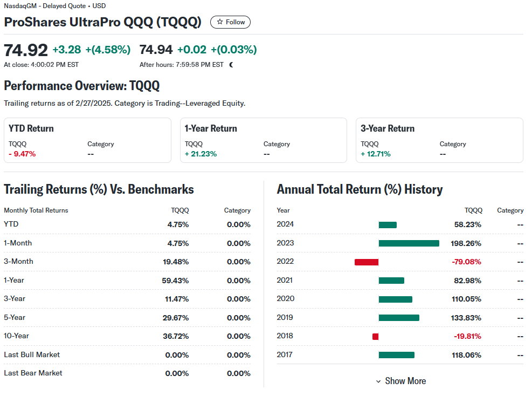The width and height of the screenshot is (532, 396).
Task: Click the after-hours price 74.94
Action: 156,50
